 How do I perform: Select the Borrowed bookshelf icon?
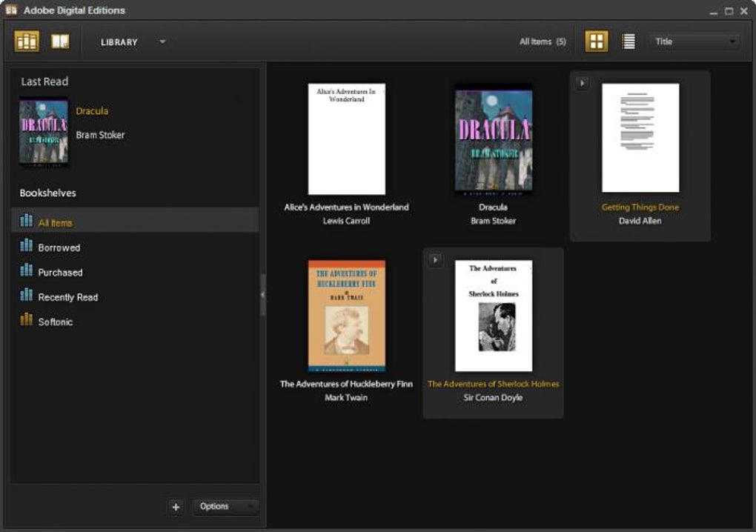click(27, 247)
